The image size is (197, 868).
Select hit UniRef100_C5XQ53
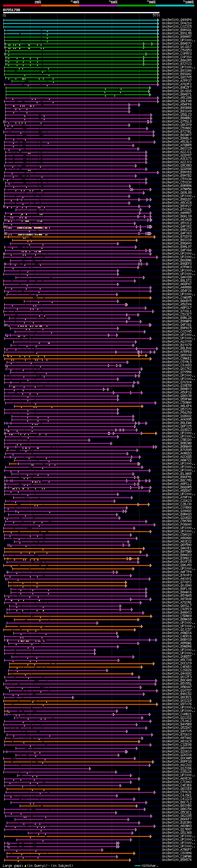click(x=177, y=50)
